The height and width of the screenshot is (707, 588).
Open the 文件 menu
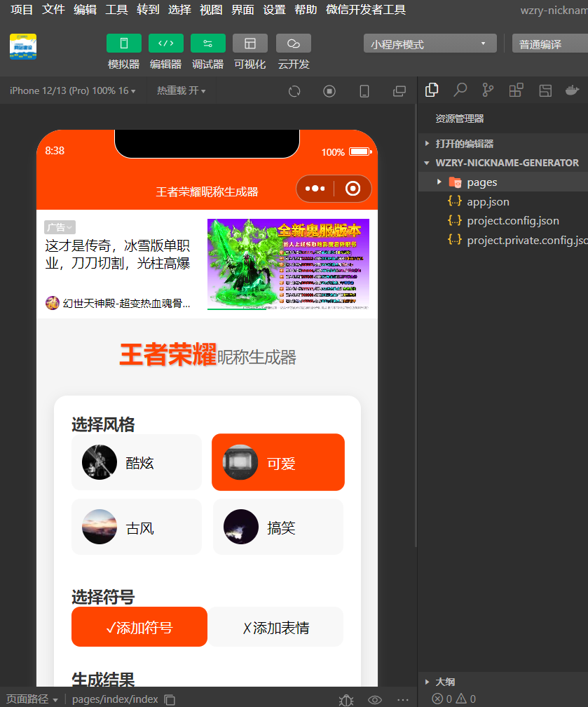click(53, 10)
